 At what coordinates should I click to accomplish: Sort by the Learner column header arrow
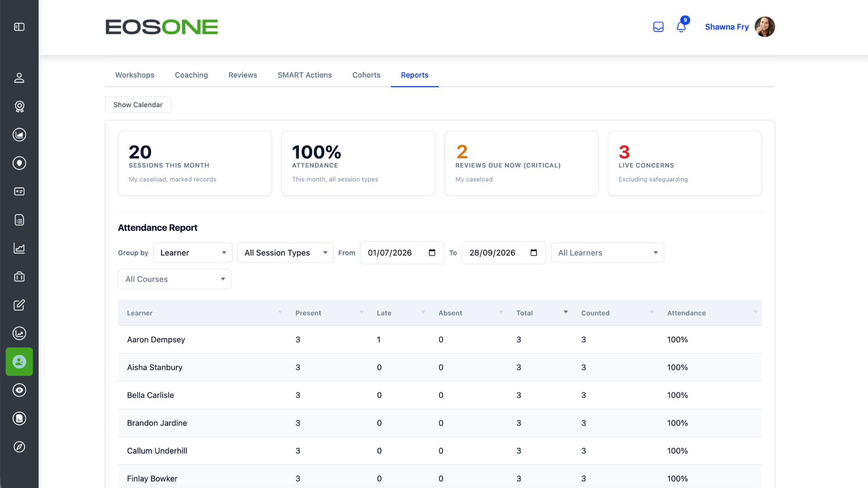point(280,312)
